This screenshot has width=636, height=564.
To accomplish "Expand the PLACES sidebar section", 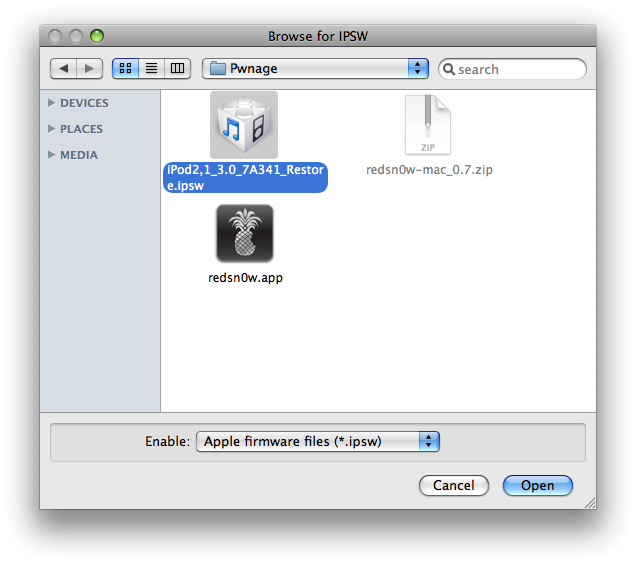I will coord(52,129).
